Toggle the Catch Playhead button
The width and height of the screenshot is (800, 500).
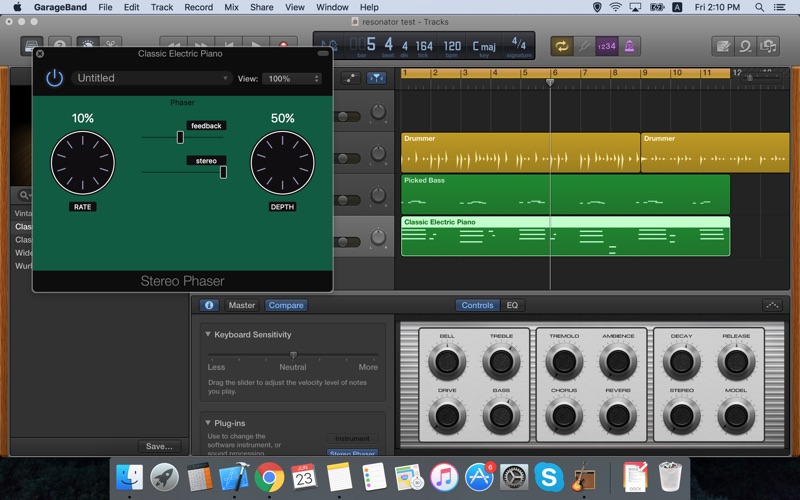377,78
